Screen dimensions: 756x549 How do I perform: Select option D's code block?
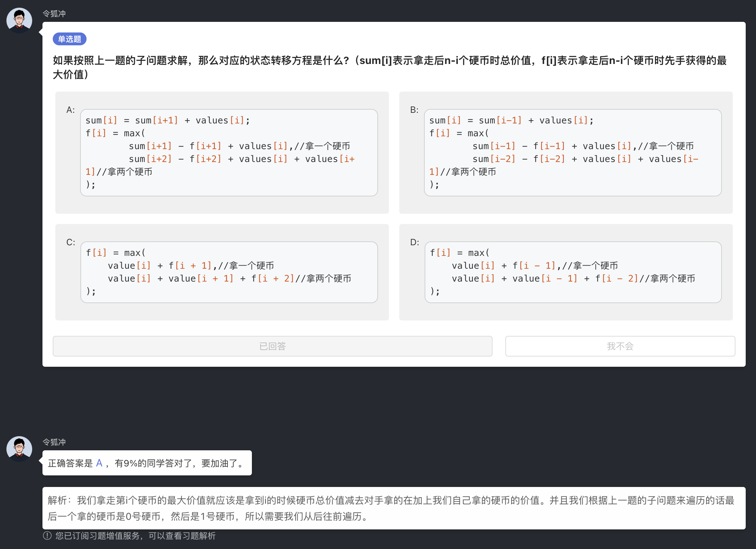[x=573, y=272]
